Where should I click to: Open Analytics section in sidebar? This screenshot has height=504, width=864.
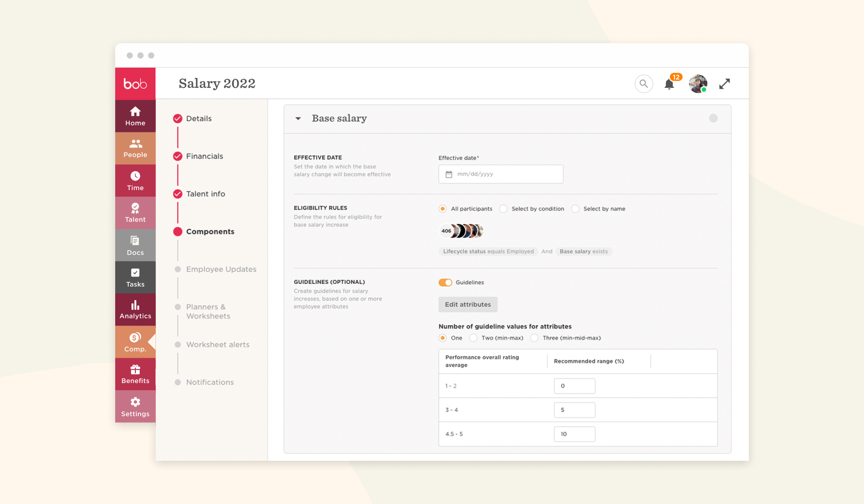click(x=135, y=310)
